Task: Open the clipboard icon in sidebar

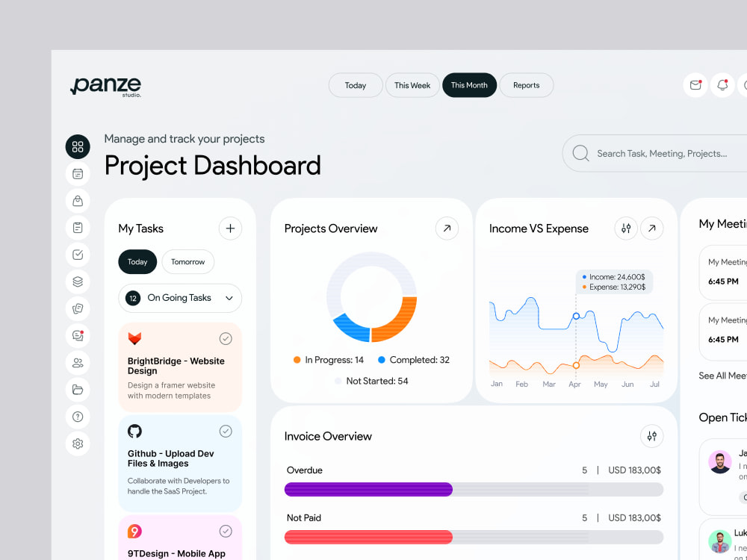Action: (78, 228)
